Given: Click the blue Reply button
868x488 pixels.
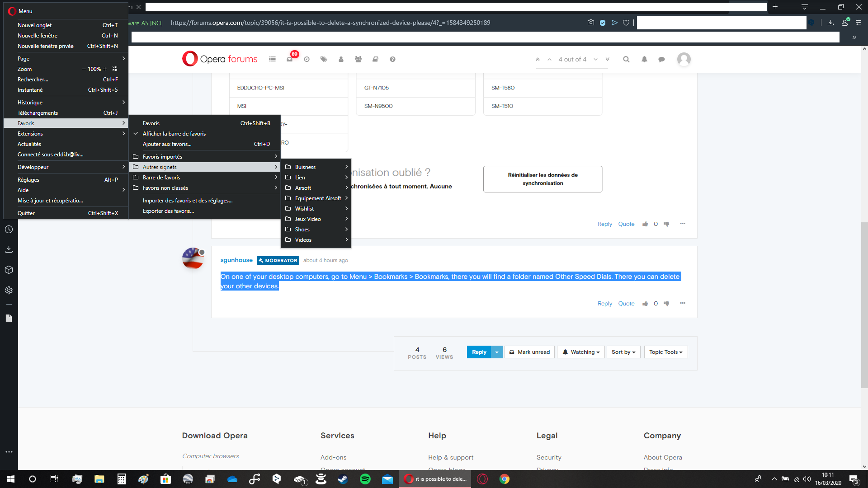Looking at the screenshot, I should [x=479, y=352].
